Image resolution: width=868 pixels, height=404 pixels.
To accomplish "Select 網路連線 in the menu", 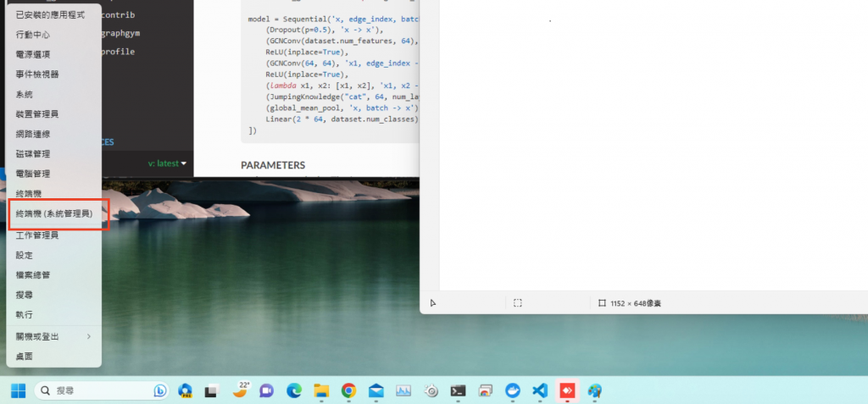I will (x=53, y=134).
